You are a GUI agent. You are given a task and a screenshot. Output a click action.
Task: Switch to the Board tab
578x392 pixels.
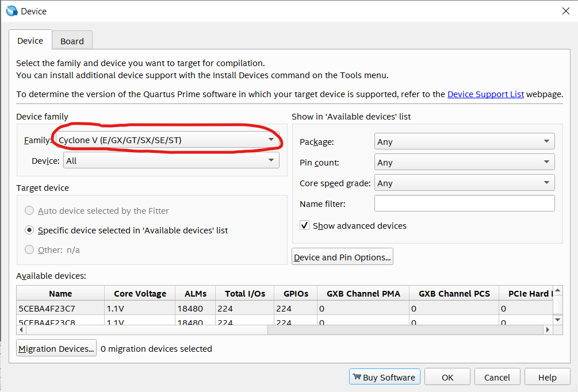[72, 41]
